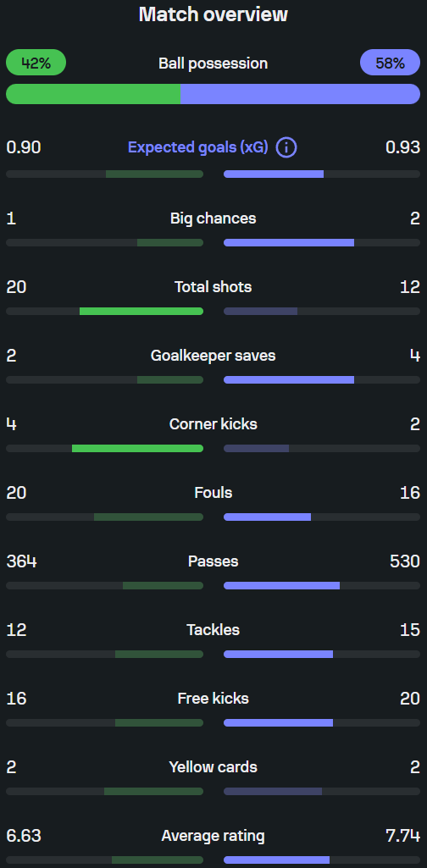Select the Free kicks label

pyautogui.click(x=213, y=699)
